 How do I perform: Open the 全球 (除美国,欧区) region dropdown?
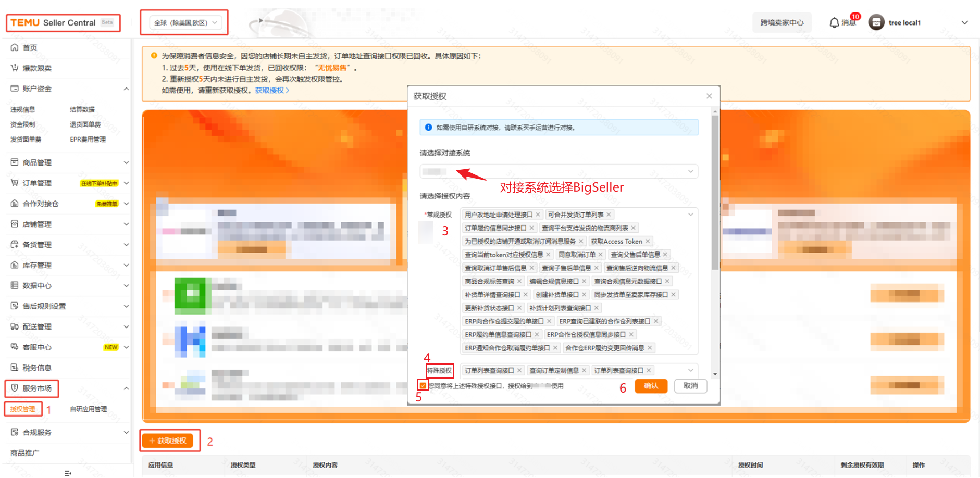click(x=185, y=22)
